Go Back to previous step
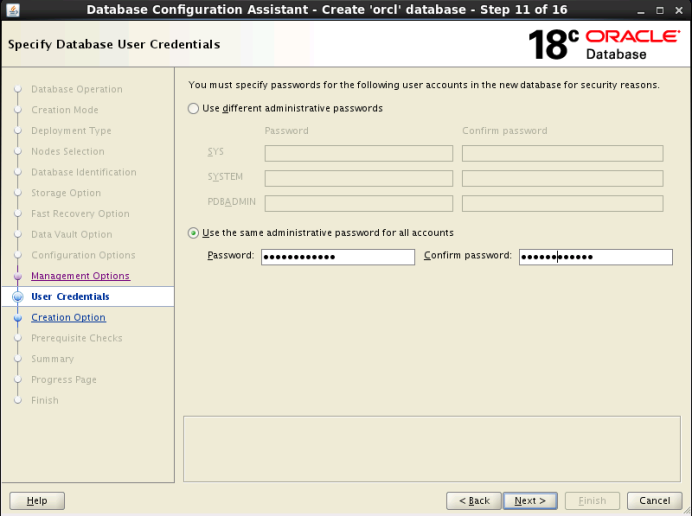 474,501
